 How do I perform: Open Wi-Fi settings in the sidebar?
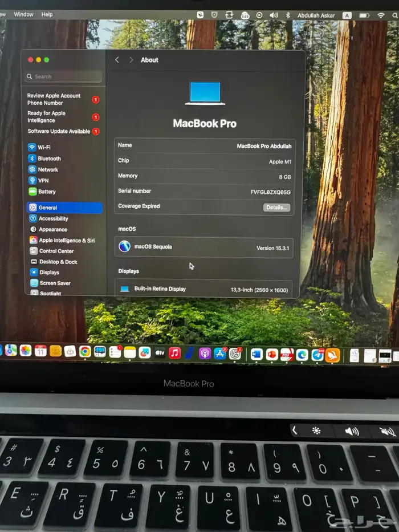[40, 147]
